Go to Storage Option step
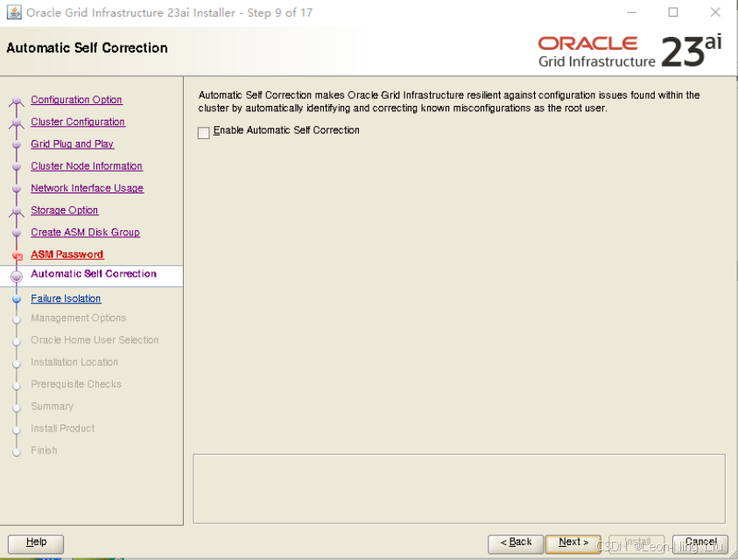Image resolution: width=738 pixels, height=560 pixels. (x=65, y=210)
